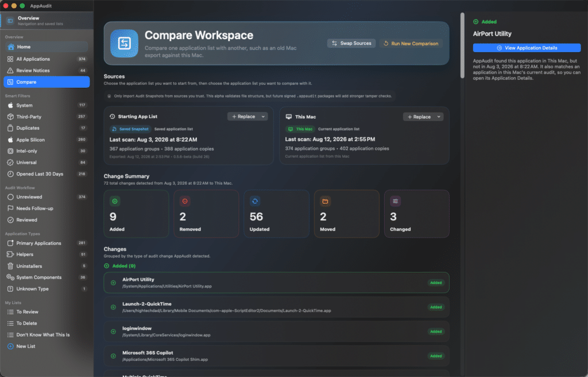Open the To Delete list
The height and width of the screenshot is (377, 588).
[47, 324]
